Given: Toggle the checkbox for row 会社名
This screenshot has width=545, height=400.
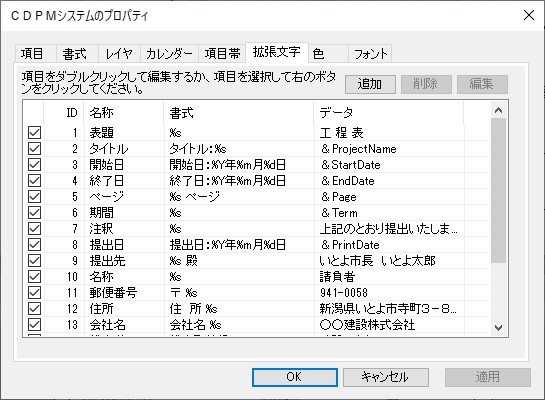Looking at the screenshot, I should click(x=34, y=324).
